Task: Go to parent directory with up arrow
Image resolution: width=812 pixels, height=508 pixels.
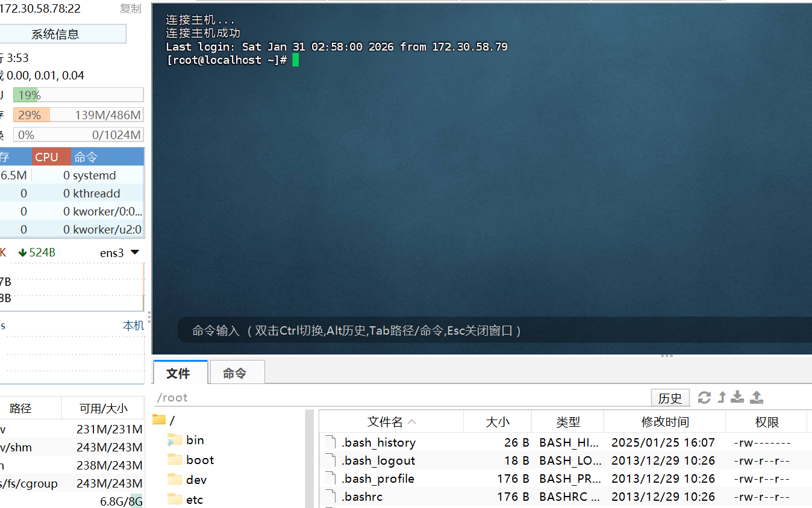Action: click(x=722, y=397)
